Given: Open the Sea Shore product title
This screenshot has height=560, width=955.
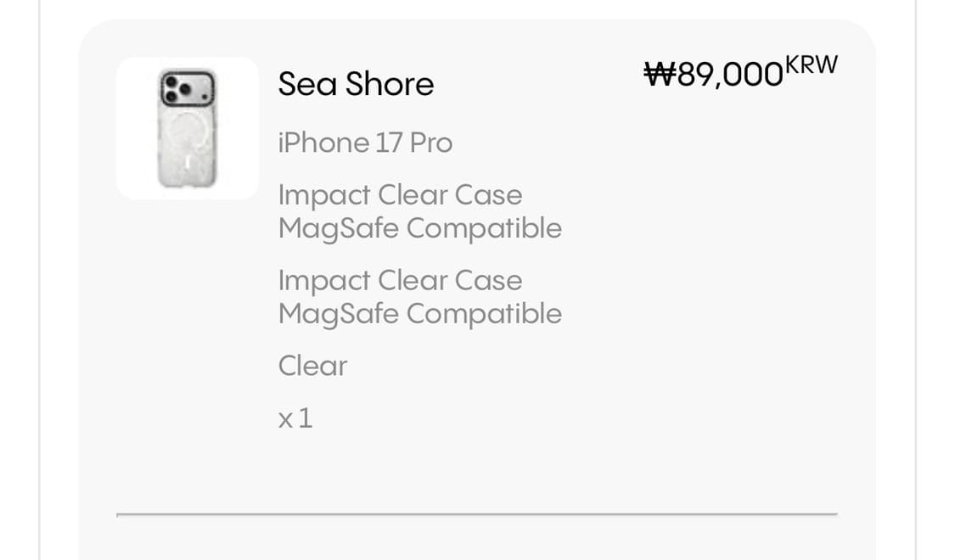Looking at the screenshot, I should click(x=356, y=84).
